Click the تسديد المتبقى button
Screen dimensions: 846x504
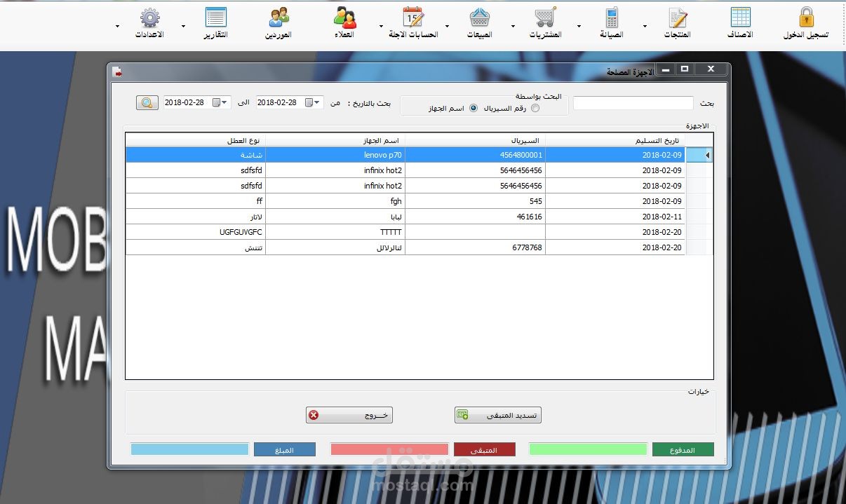(498, 415)
